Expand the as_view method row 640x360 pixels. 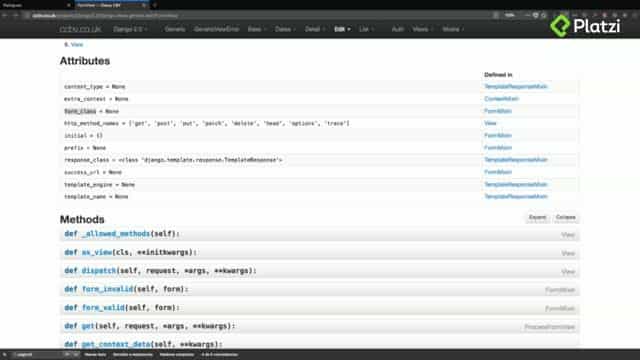click(x=319, y=253)
